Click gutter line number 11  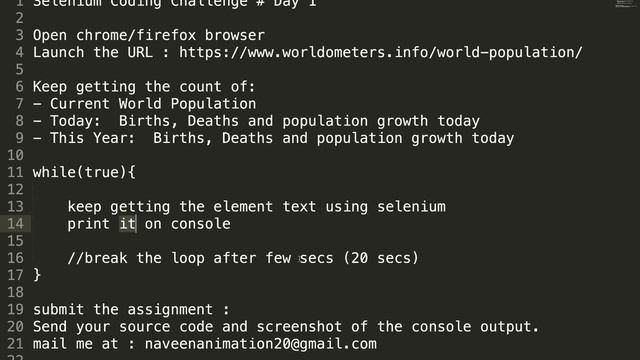click(16, 172)
